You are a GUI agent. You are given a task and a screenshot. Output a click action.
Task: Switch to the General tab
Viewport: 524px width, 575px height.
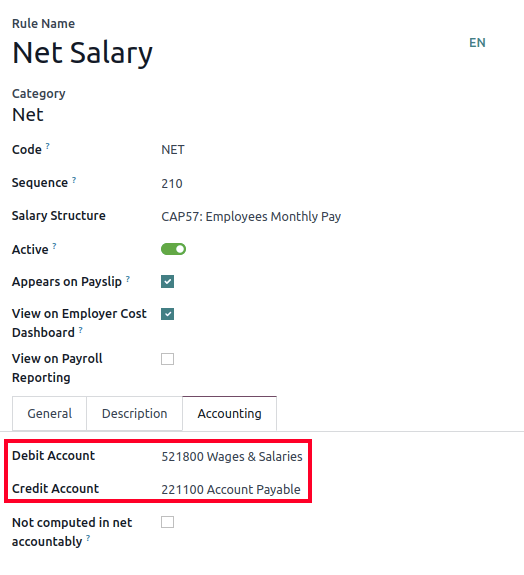point(50,413)
